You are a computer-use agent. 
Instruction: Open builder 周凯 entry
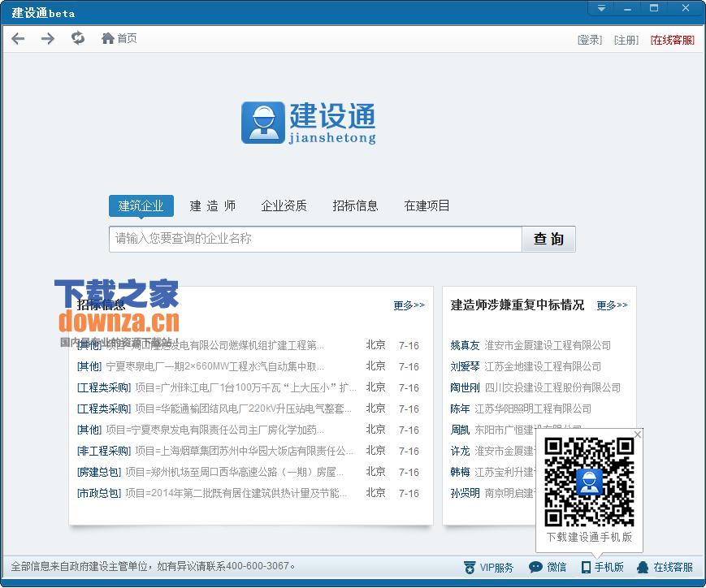(x=460, y=430)
